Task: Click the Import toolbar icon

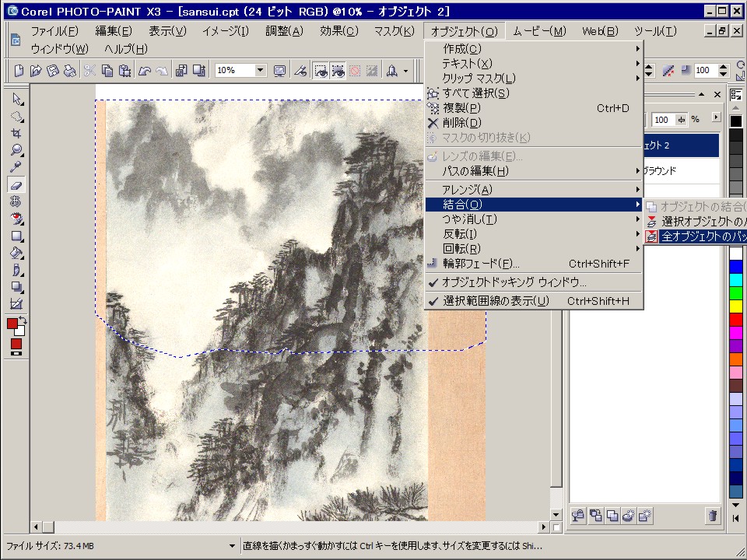Action: [x=181, y=71]
